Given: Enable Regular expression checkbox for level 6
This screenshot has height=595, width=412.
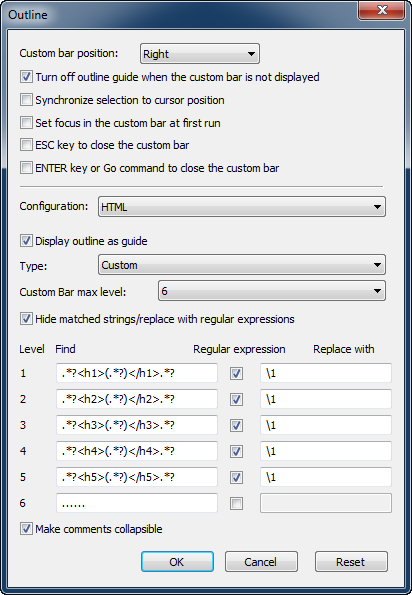Looking at the screenshot, I should coord(236,504).
